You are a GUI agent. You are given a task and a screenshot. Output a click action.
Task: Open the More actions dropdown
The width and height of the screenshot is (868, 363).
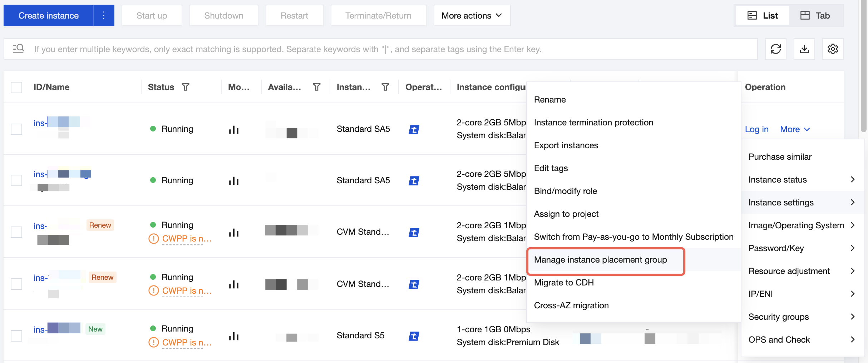click(472, 16)
